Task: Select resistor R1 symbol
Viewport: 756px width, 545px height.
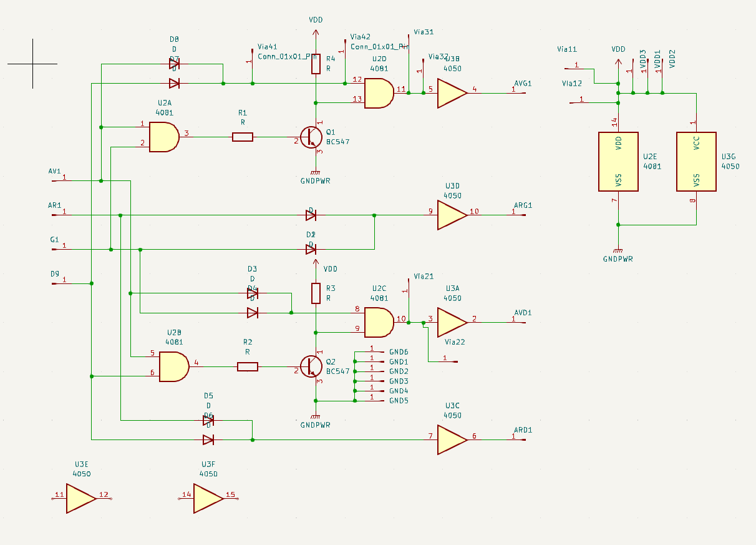Action: [243, 137]
